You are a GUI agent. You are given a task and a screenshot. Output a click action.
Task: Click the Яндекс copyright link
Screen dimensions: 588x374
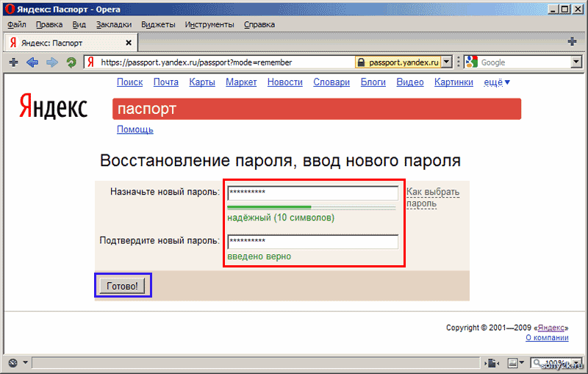(551, 328)
